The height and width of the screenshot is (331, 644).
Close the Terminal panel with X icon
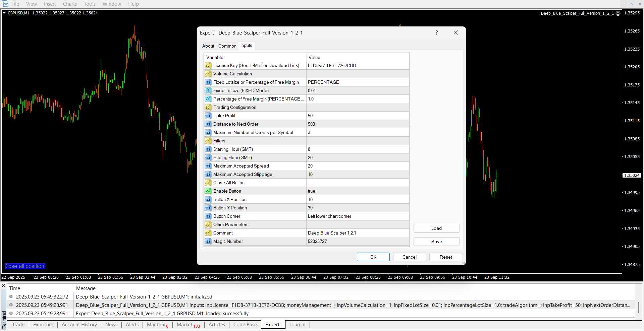[x=3, y=286]
